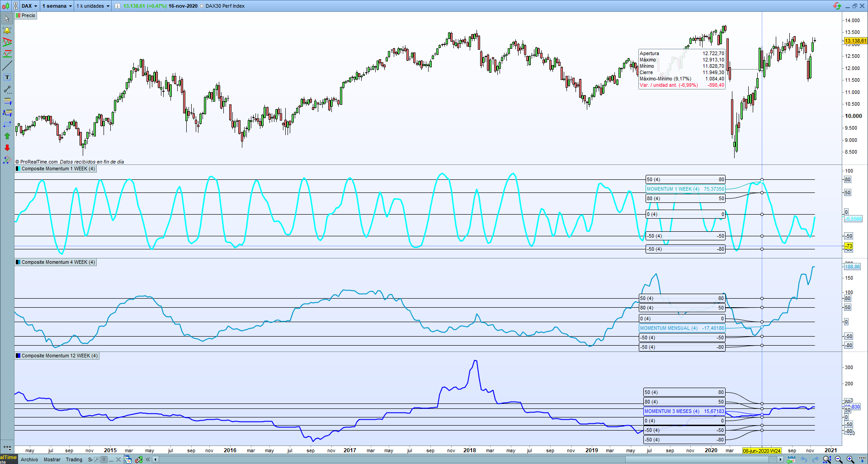Click the scrollbar right arrow button

click(x=780, y=459)
